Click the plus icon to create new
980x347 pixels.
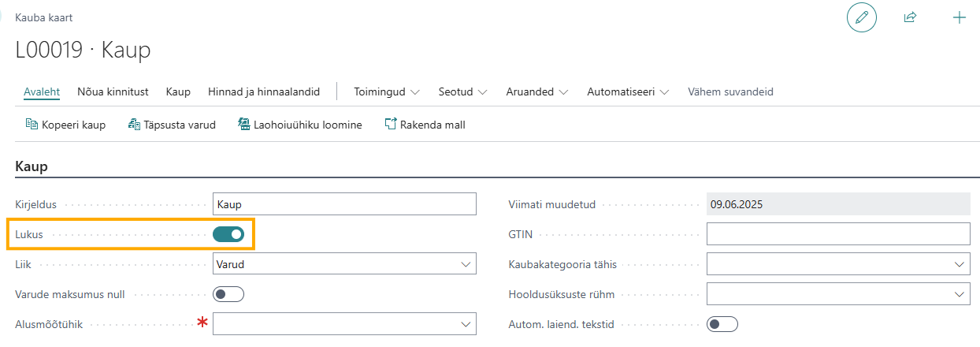click(960, 17)
